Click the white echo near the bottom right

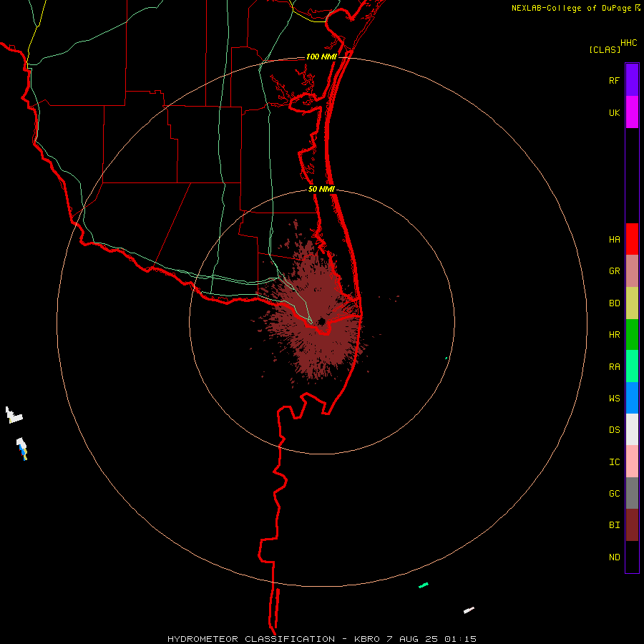pyautogui.click(x=469, y=610)
